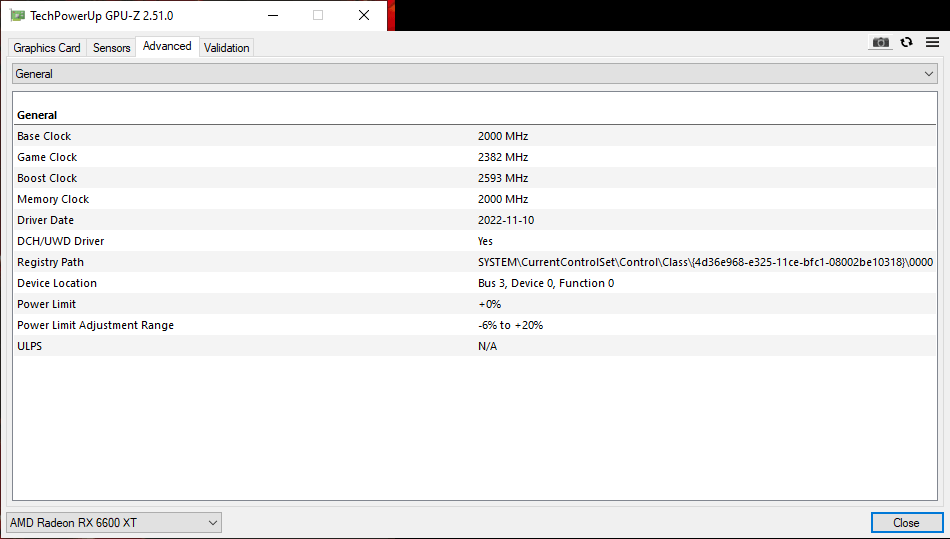Select the Registry Path row label
The height and width of the screenshot is (539, 950).
pyautogui.click(x=50, y=262)
